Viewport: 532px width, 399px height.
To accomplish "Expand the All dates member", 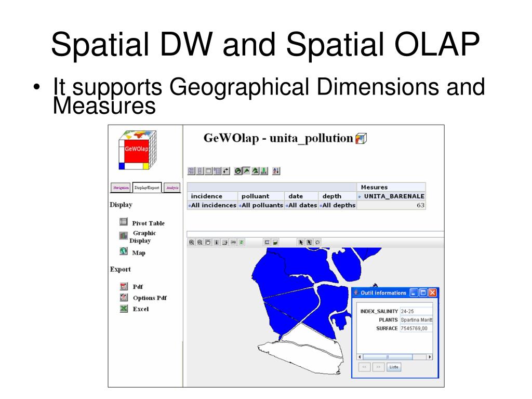I will (287, 206).
